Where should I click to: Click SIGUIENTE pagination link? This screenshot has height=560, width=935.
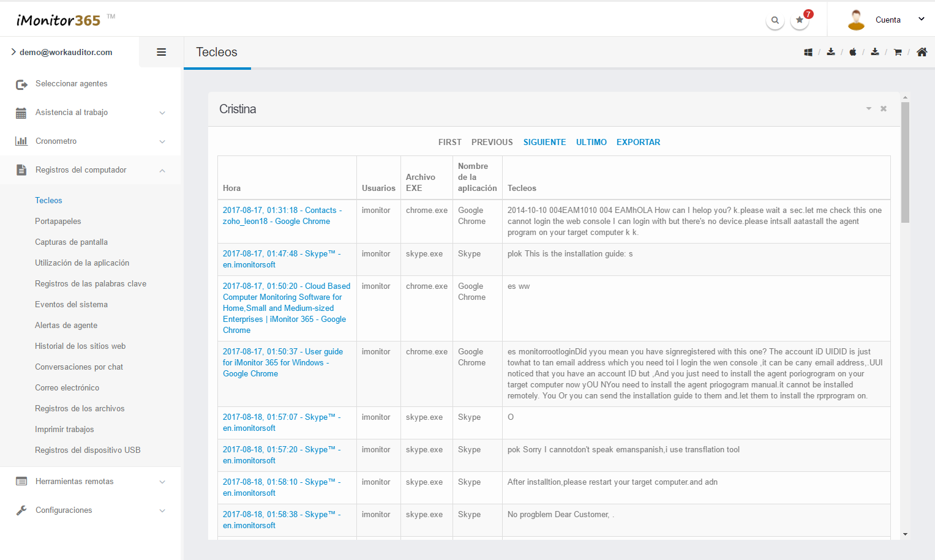[x=544, y=142]
